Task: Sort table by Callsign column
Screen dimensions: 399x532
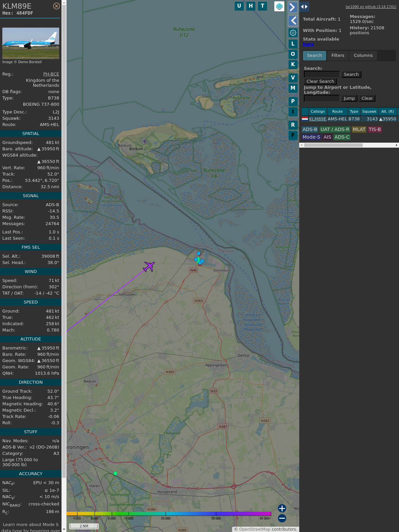Action: coord(318,111)
